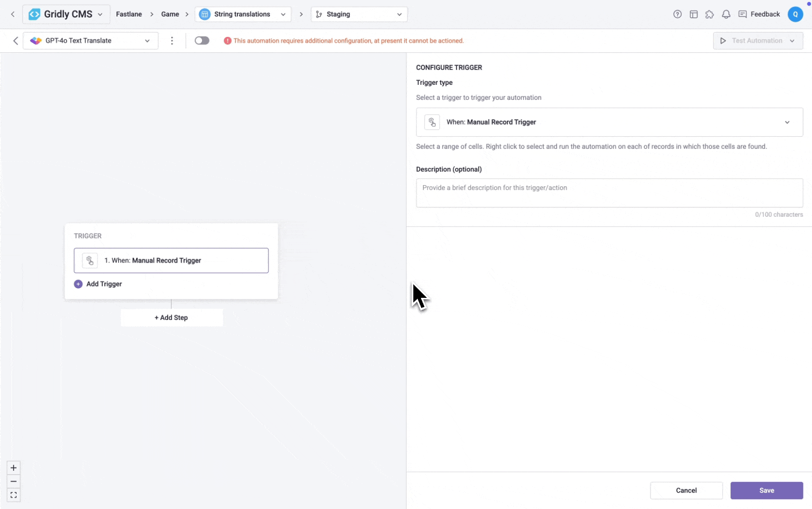Click the Cancel button

(x=686, y=490)
